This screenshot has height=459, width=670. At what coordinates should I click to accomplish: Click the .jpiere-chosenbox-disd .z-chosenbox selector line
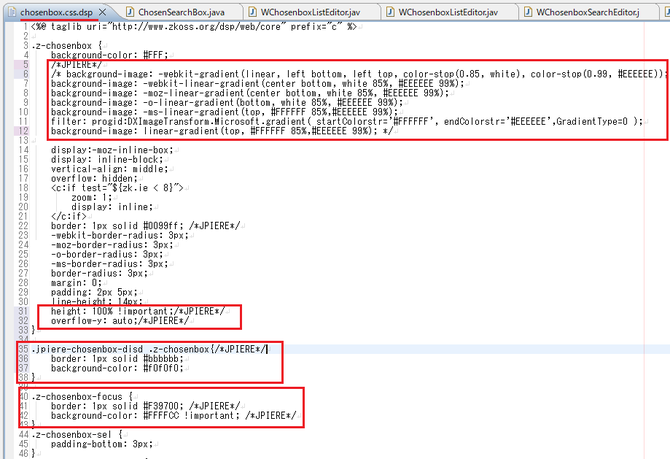pos(150,349)
